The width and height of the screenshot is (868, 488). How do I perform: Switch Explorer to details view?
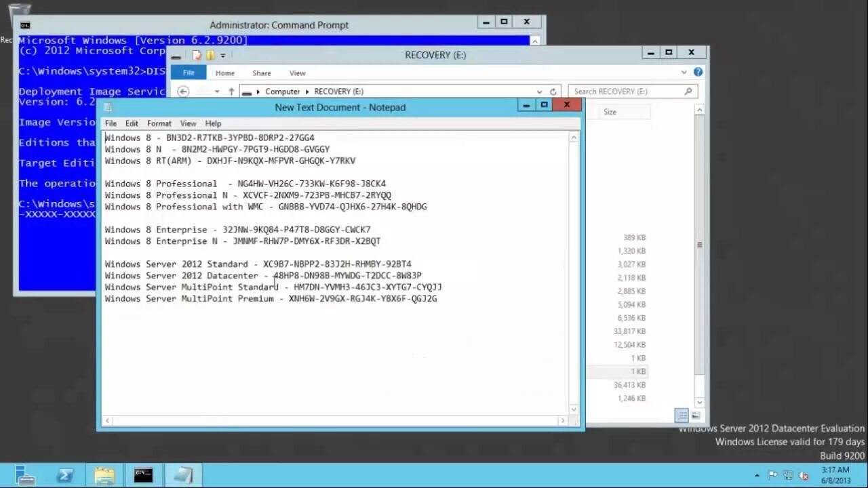[682, 415]
